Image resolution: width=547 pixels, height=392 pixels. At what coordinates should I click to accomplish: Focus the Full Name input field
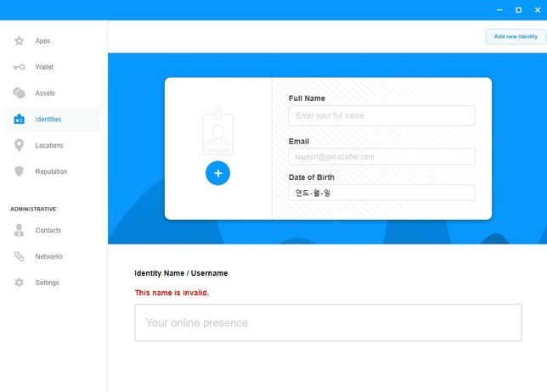[381, 115]
